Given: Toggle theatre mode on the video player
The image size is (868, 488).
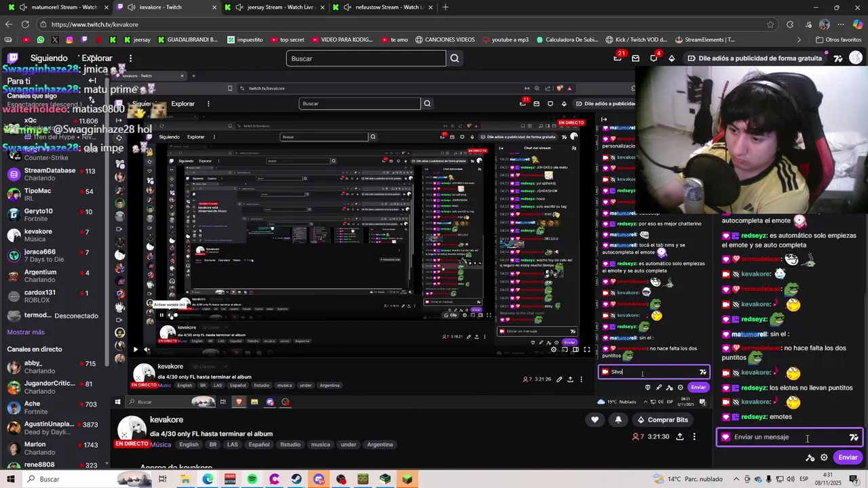Looking at the screenshot, I should tap(576, 350).
